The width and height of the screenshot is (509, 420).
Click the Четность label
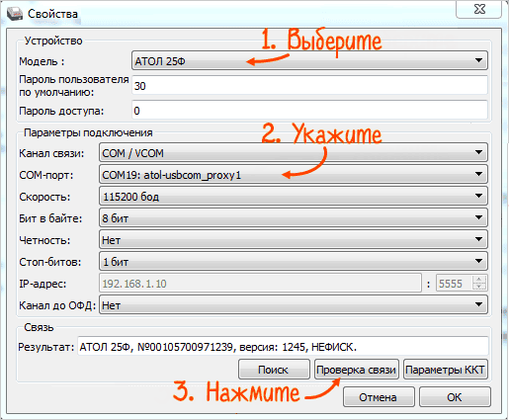[x=44, y=240]
